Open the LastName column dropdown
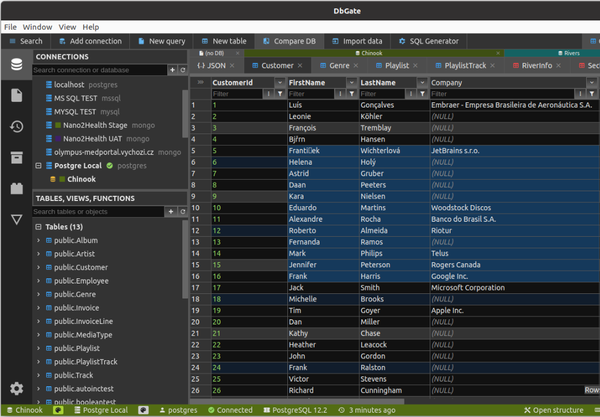The height and width of the screenshot is (417, 600). click(x=422, y=82)
